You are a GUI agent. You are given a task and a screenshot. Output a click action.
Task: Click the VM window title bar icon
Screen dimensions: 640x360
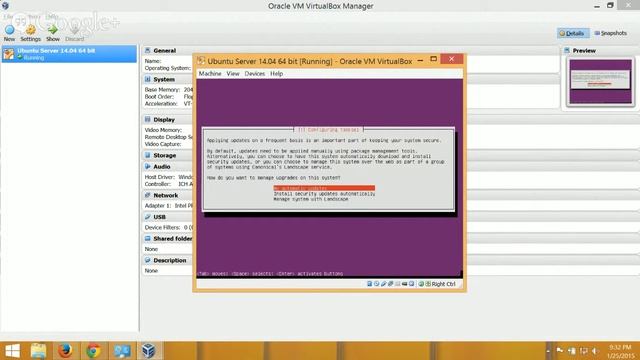(201, 61)
